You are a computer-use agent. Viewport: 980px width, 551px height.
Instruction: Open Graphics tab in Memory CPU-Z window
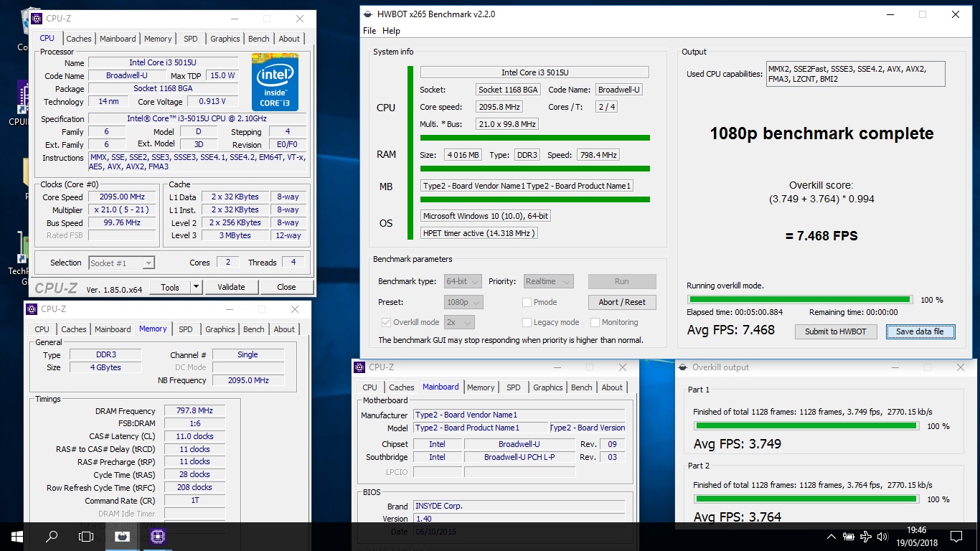click(220, 329)
